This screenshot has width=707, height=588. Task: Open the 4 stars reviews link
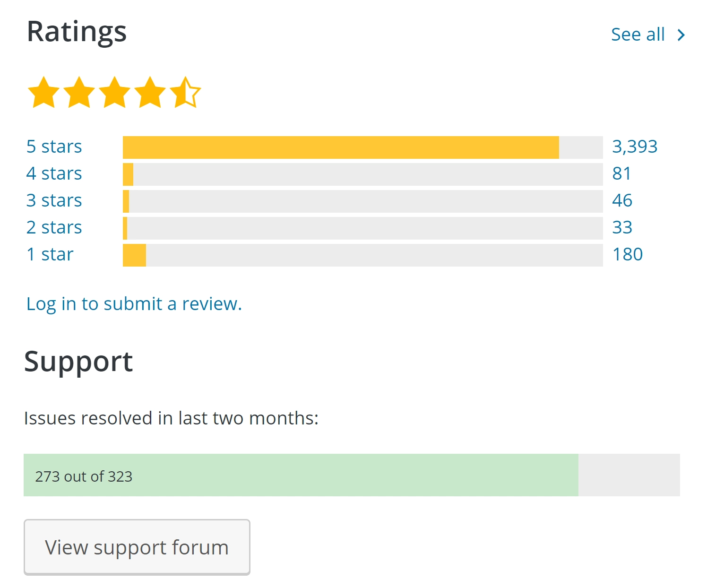click(54, 173)
